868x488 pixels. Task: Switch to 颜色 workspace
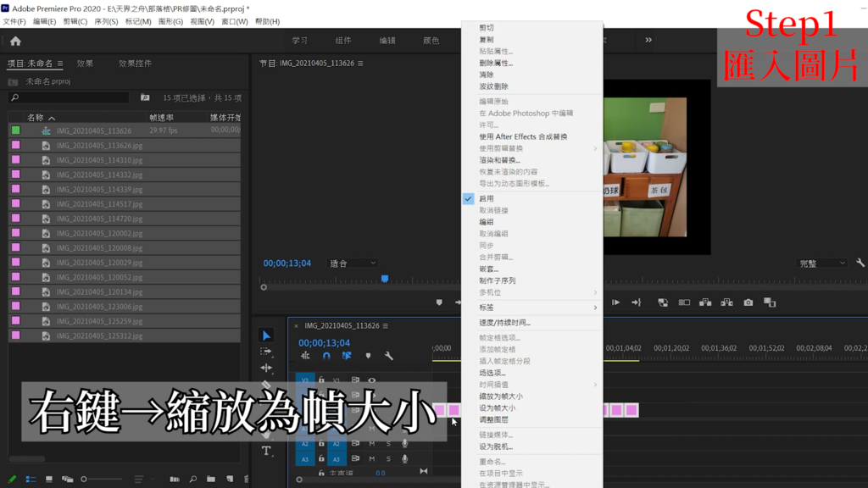pos(431,41)
